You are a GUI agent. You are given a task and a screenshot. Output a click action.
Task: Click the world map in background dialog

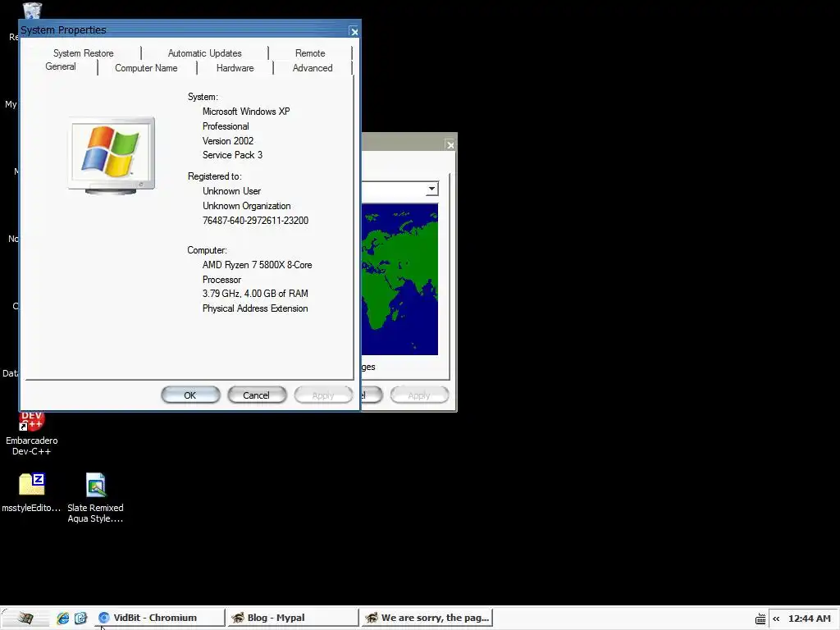click(x=399, y=279)
